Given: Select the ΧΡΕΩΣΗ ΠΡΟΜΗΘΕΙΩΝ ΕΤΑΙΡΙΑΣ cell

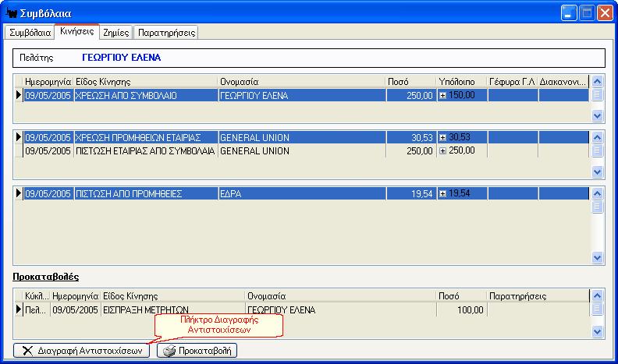Looking at the screenshot, I should 146,137.
